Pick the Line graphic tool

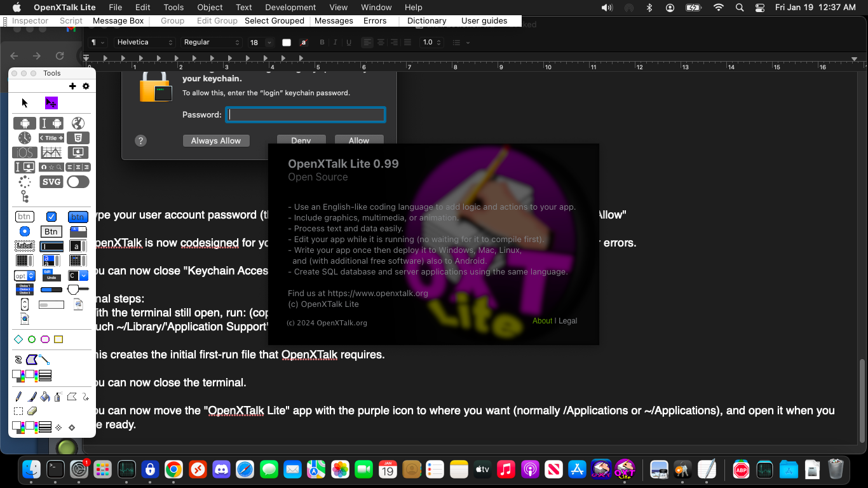pos(44,359)
